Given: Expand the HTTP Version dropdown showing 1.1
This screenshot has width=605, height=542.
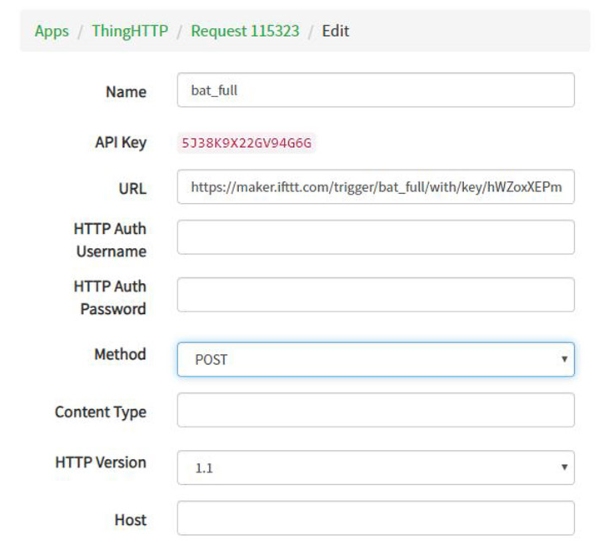Looking at the screenshot, I should tap(375, 466).
